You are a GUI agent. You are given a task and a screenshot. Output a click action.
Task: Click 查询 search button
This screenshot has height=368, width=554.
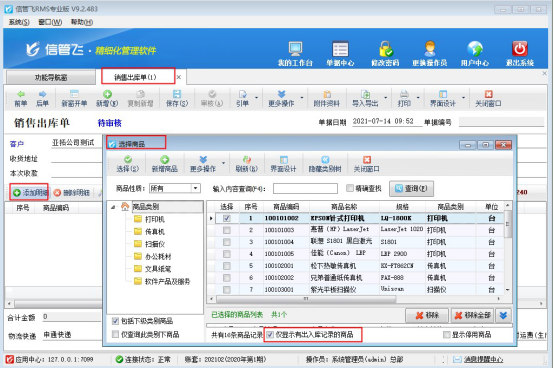[411, 189]
